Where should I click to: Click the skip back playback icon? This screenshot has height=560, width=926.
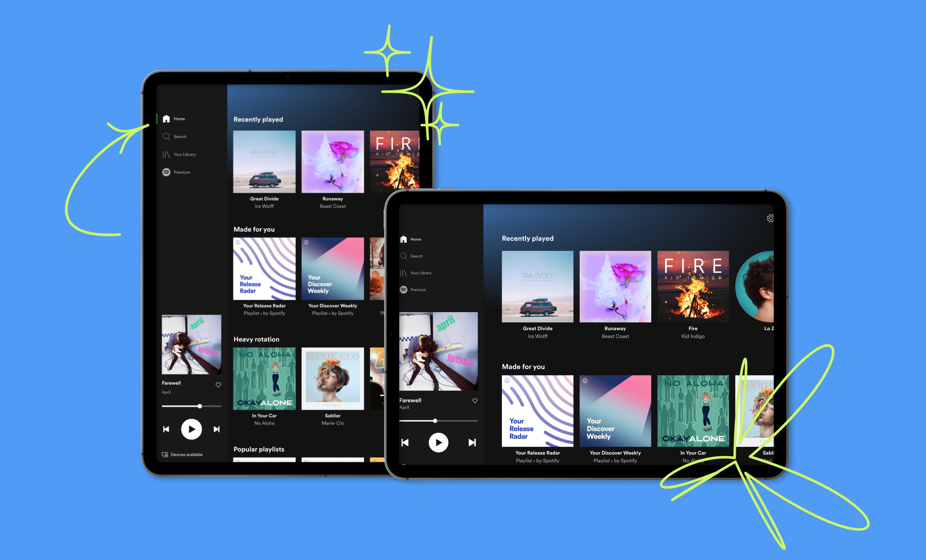click(x=166, y=429)
